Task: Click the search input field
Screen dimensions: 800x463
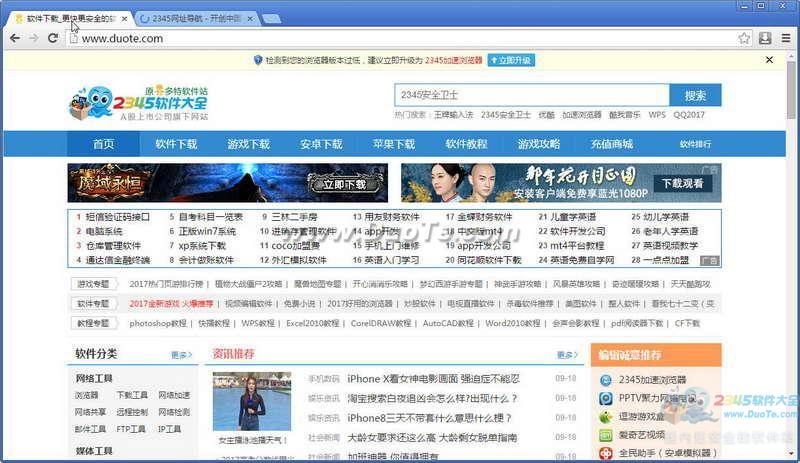Action: (531, 95)
